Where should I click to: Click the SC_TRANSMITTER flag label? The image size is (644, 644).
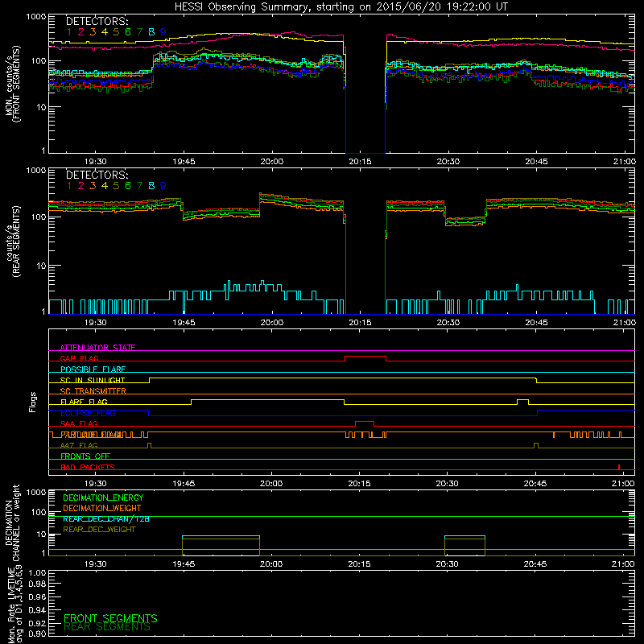click(x=93, y=391)
